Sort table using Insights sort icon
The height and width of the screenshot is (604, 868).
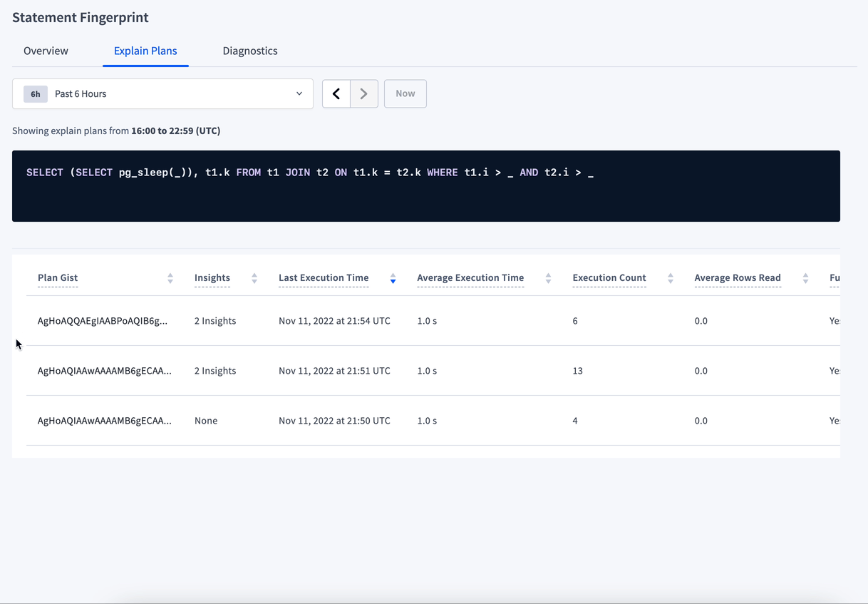point(254,278)
